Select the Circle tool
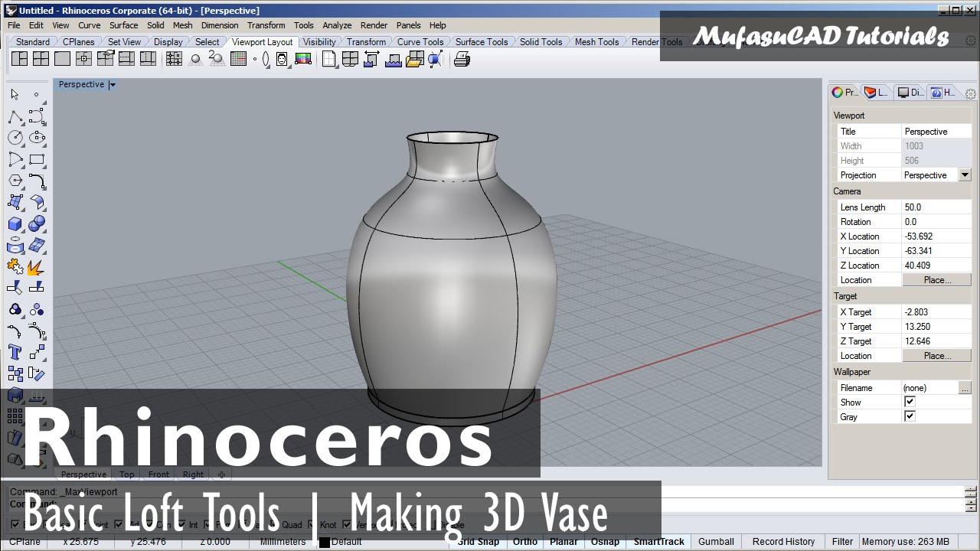This screenshot has width=980, height=551. click(x=15, y=138)
